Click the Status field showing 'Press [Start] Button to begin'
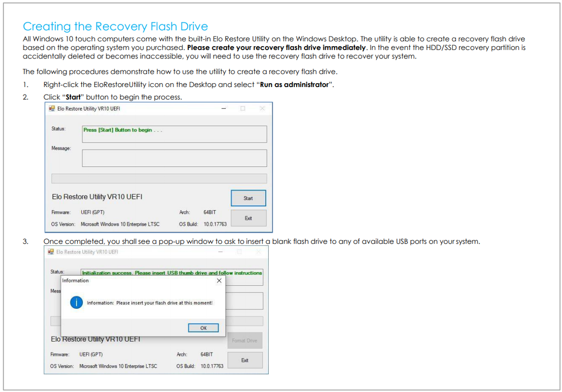The image size is (562, 392). point(174,134)
